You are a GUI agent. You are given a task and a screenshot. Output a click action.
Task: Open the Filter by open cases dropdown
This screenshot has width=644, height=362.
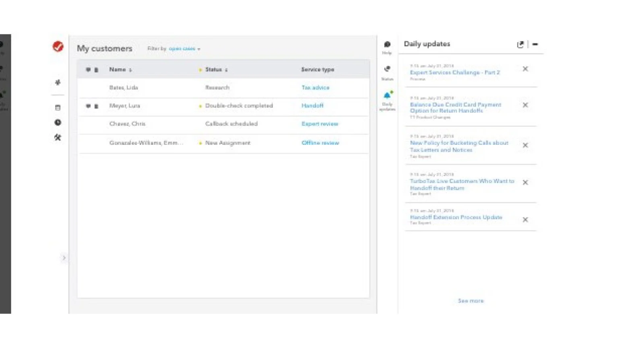click(184, 49)
